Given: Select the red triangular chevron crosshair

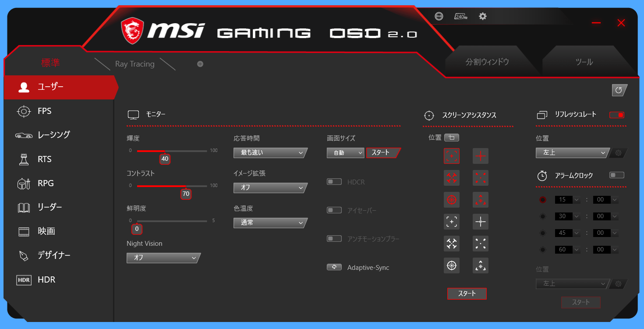Looking at the screenshot, I should (x=481, y=200).
